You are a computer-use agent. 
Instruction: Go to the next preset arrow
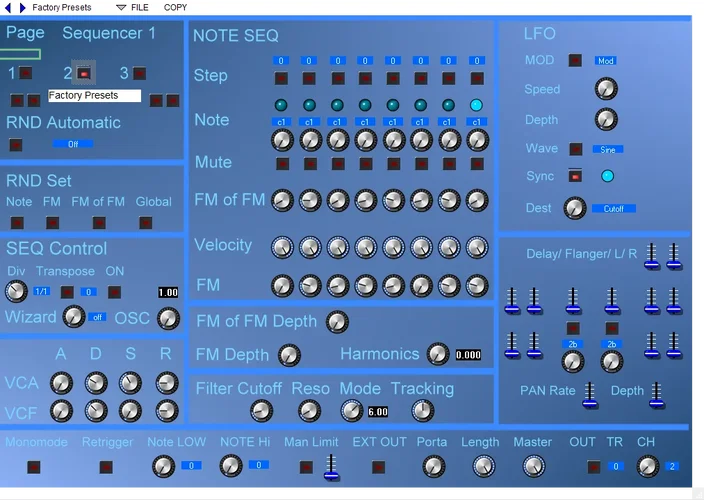(23, 7)
